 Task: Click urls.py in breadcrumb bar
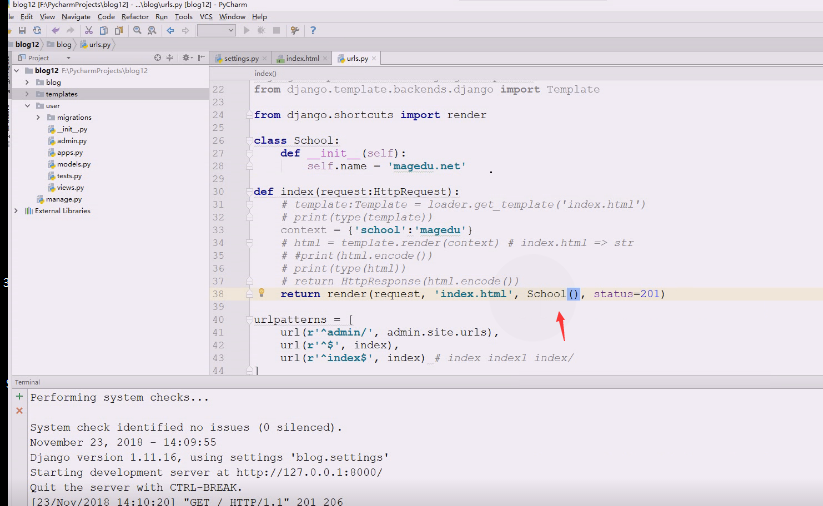(x=96, y=45)
